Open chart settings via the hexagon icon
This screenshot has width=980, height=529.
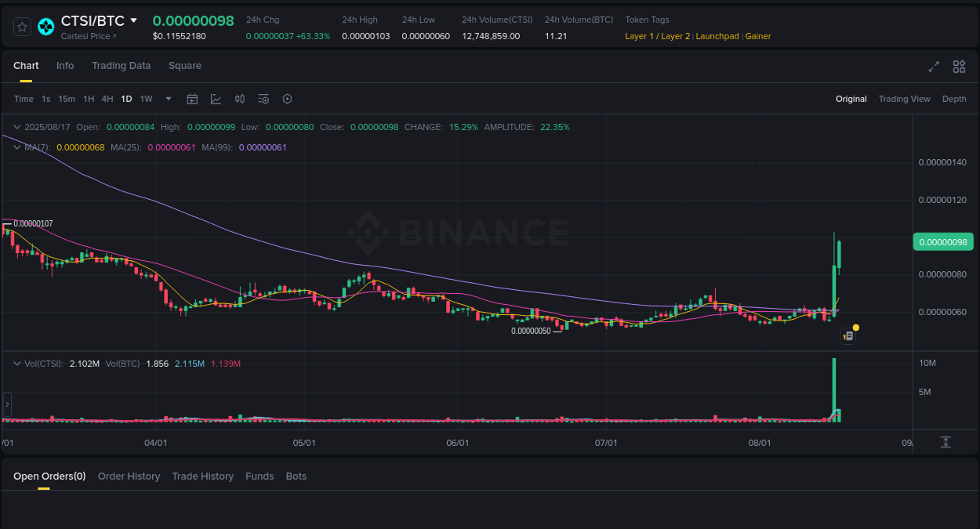[x=287, y=99]
